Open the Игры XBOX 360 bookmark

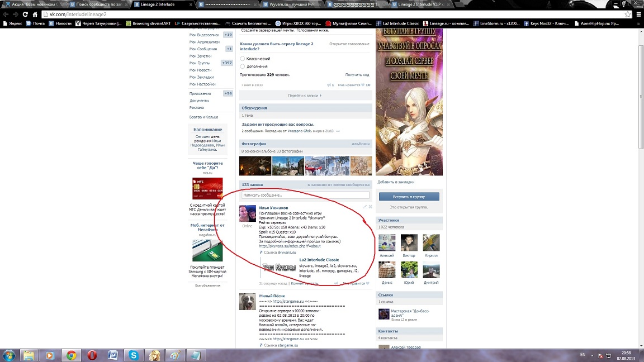[x=299, y=23]
